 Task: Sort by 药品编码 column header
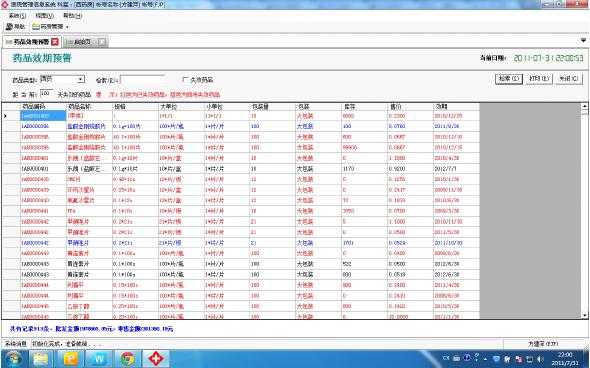pos(43,106)
